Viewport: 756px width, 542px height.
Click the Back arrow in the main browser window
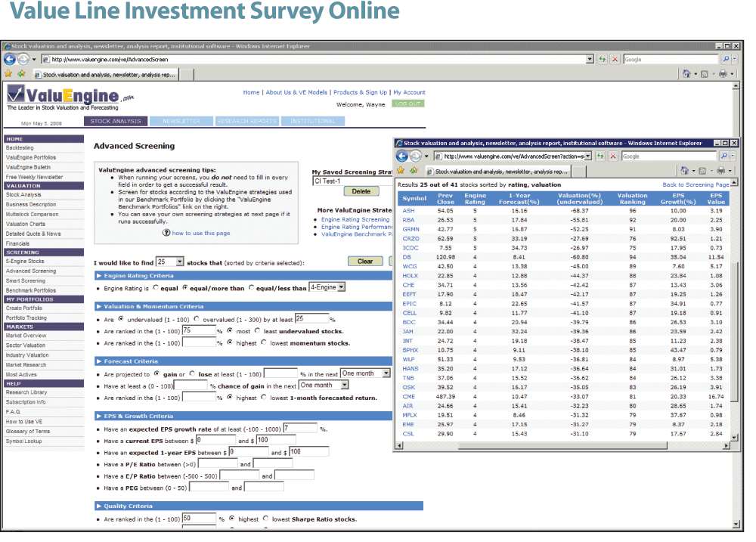[9, 59]
